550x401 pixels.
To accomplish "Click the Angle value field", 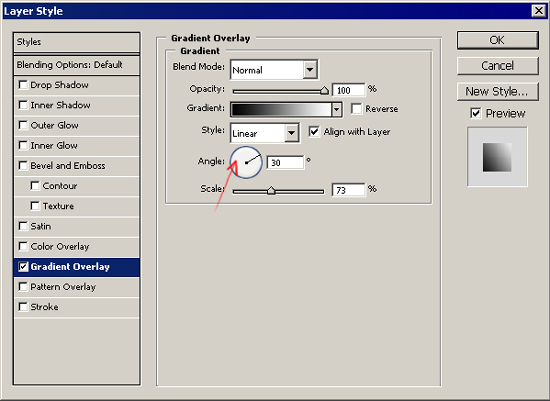I will point(285,162).
